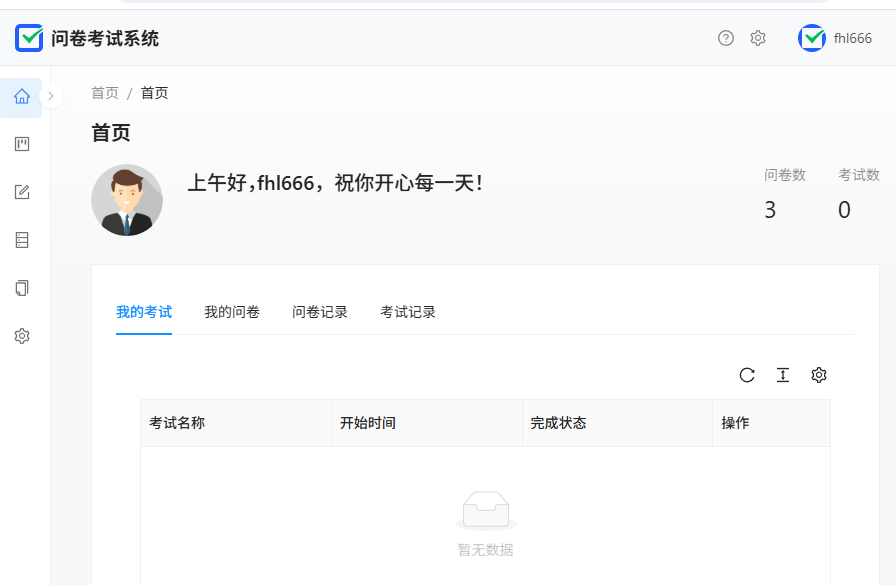Viewport: 896px width, 585px height.
Task: Open the sidebar settings gear icon
Action: click(22, 336)
